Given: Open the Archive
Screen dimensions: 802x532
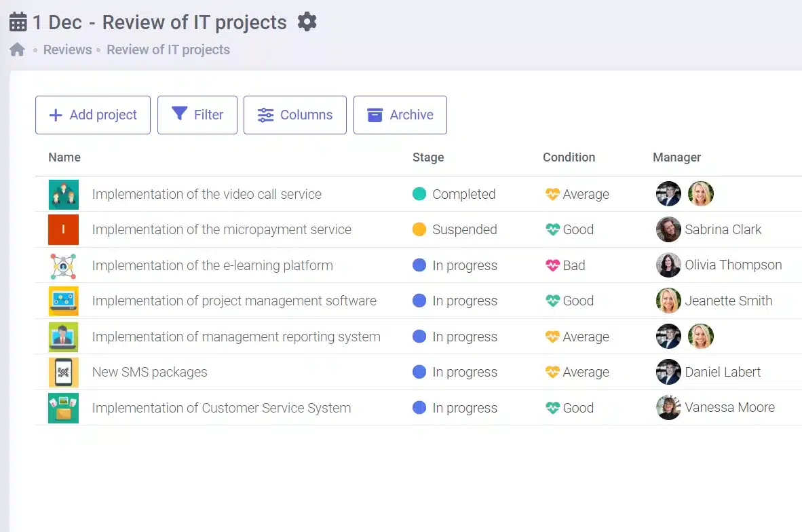Looking at the screenshot, I should tap(400, 115).
